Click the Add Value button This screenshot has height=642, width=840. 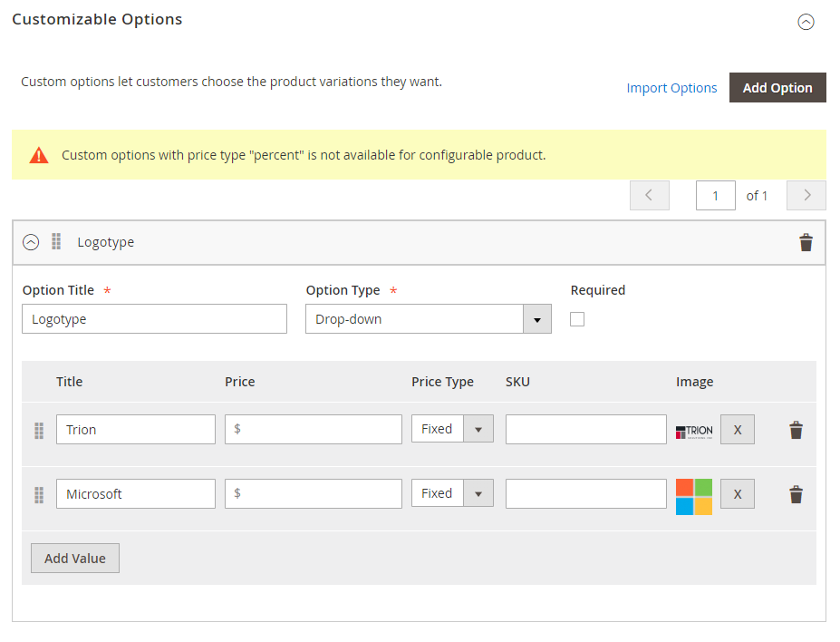click(75, 559)
